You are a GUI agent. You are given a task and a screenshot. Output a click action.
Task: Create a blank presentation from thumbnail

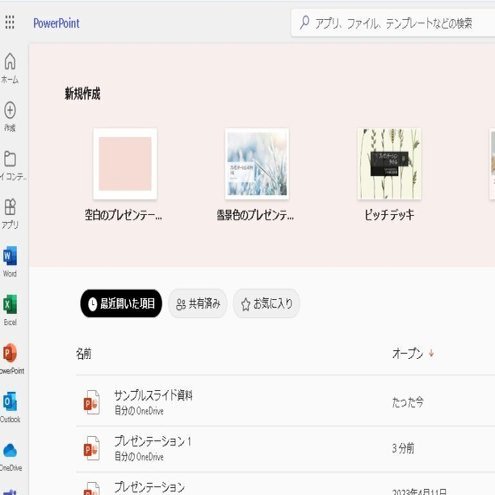[x=125, y=164]
